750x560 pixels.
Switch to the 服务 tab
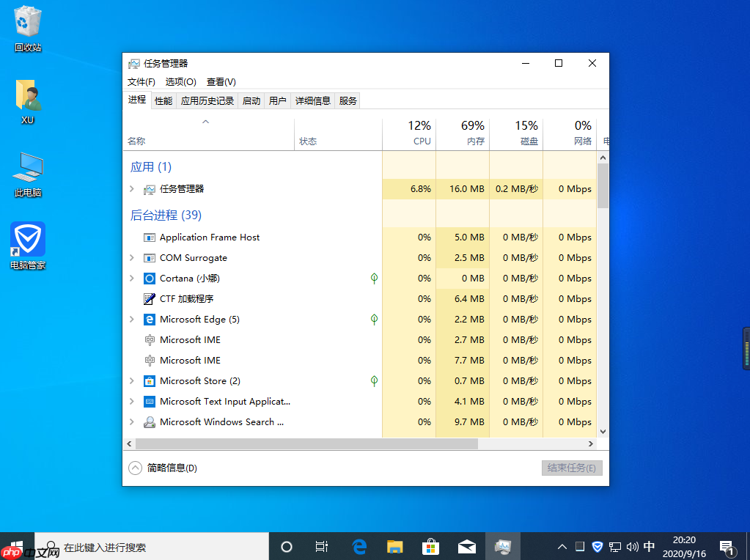(347, 100)
